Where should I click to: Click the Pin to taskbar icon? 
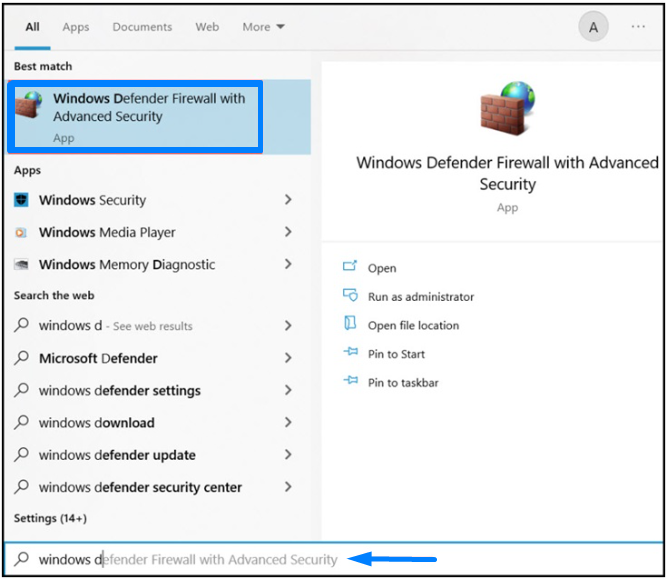point(350,382)
